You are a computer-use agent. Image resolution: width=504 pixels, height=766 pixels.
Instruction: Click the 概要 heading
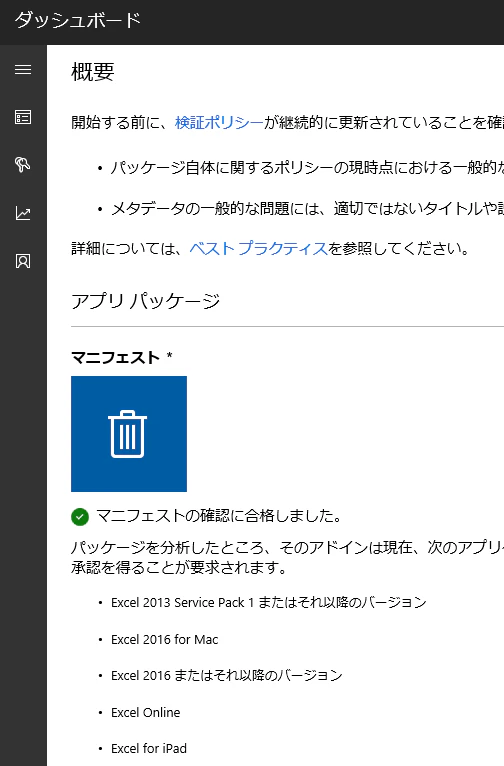click(93, 72)
